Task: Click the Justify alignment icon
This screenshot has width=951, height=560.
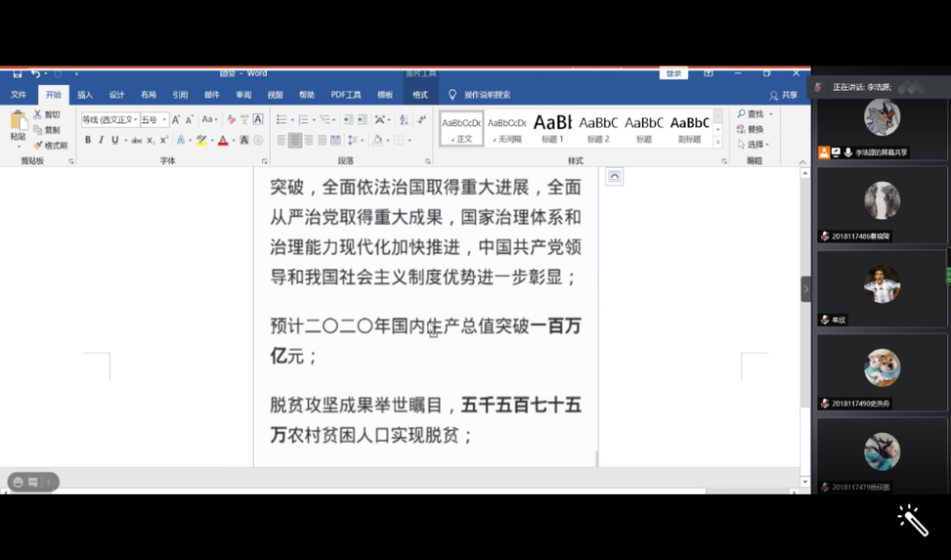Action: (322, 140)
